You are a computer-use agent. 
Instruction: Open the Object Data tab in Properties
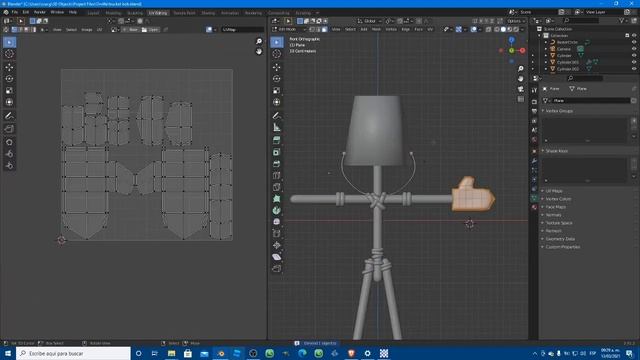534,198
